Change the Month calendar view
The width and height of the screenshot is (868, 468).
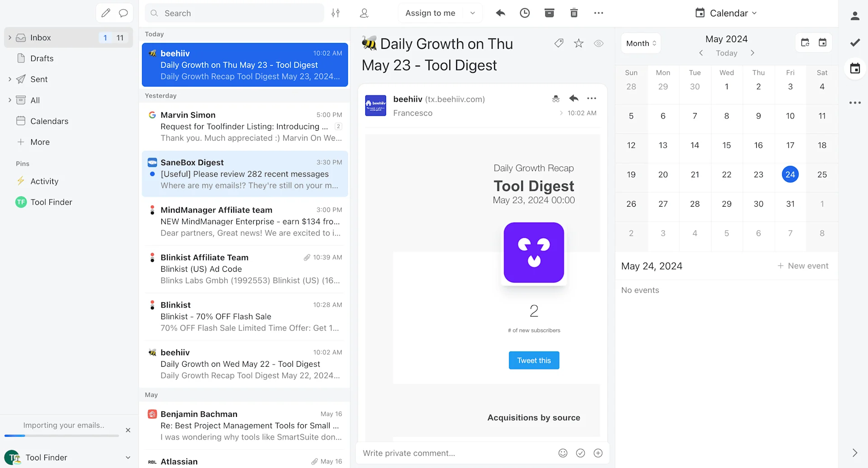(x=640, y=43)
